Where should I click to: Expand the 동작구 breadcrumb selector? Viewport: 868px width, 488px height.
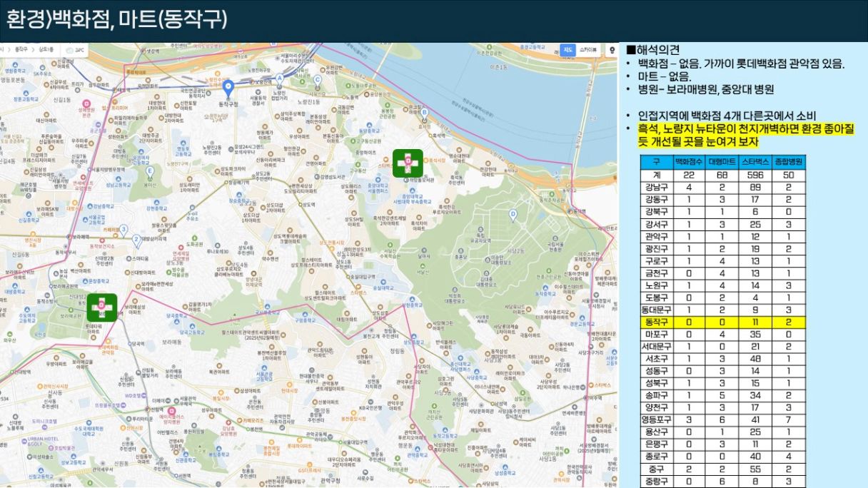coord(23,50)
